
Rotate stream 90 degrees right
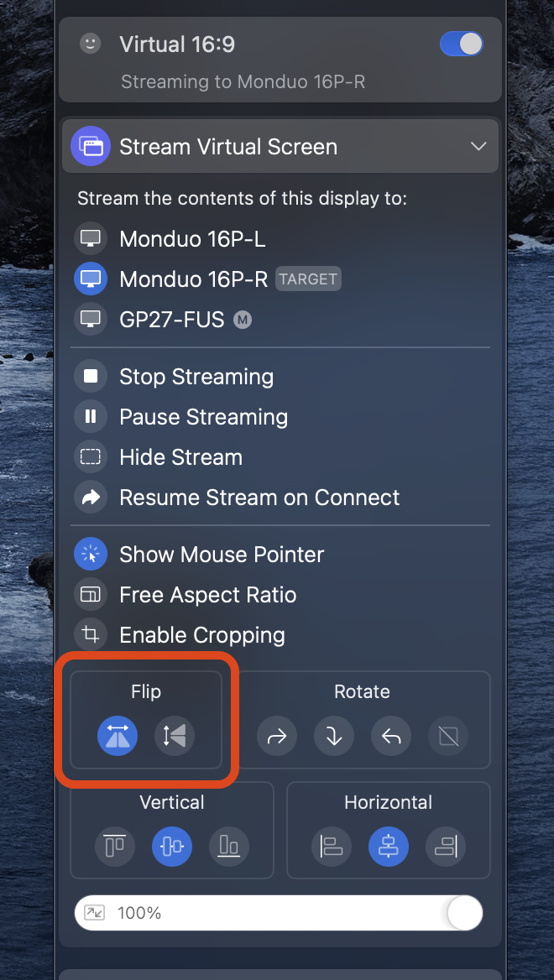277,736
